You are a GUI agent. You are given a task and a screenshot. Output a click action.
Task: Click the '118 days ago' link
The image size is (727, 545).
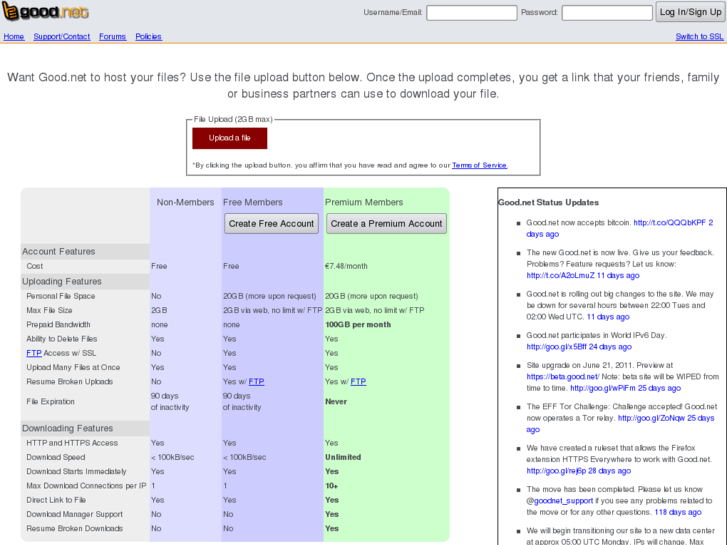pos(678,512)
